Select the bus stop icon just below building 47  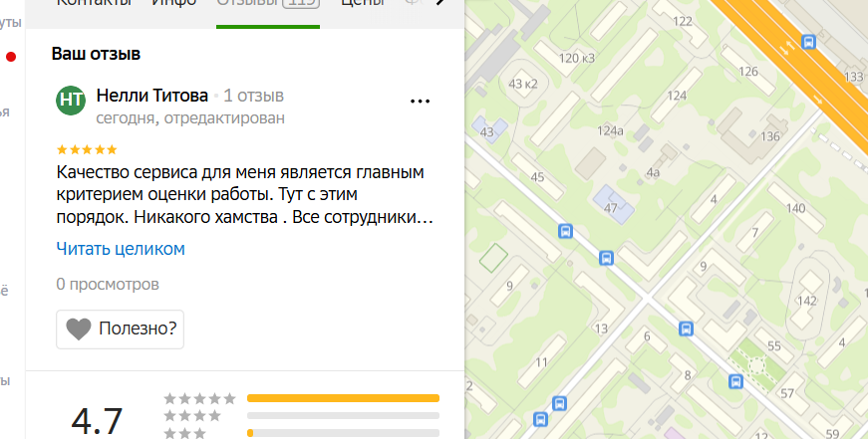(606, 258)
